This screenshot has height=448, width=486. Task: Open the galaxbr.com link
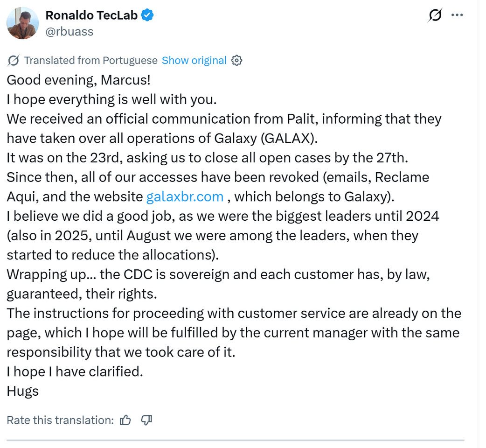pos(185,196)
